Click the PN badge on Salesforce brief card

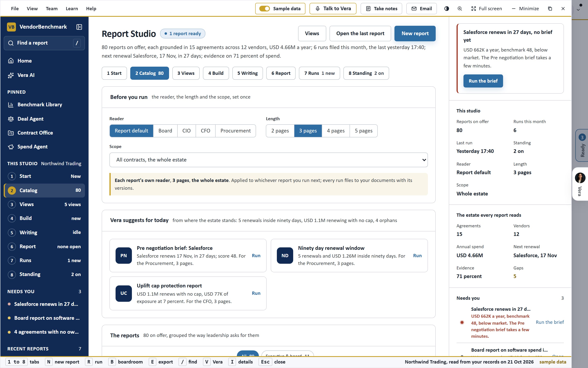pos(124,256)
